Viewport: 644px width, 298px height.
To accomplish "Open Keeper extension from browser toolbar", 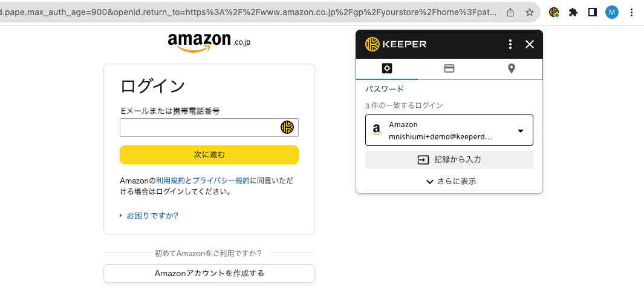I will (553, 12).
